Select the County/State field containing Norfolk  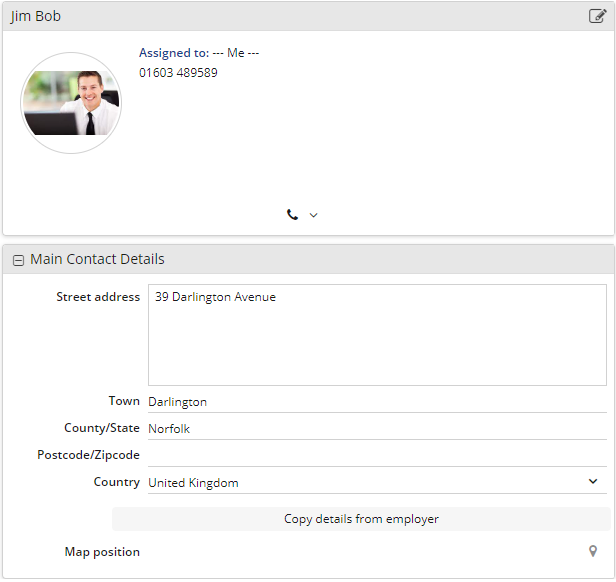[377, 428]
